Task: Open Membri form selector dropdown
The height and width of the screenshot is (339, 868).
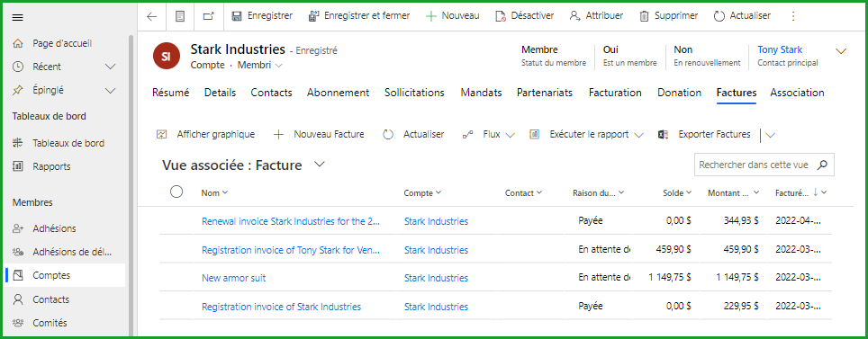Action: (x=259, y=66)
